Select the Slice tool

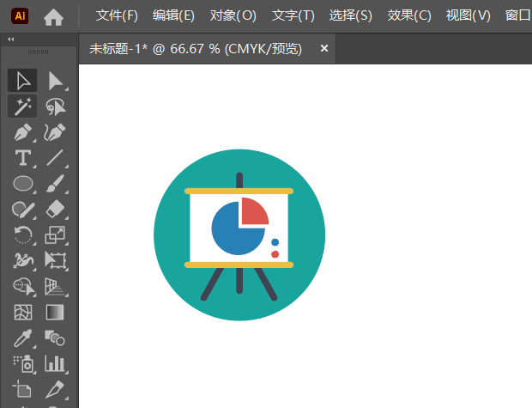55,389
